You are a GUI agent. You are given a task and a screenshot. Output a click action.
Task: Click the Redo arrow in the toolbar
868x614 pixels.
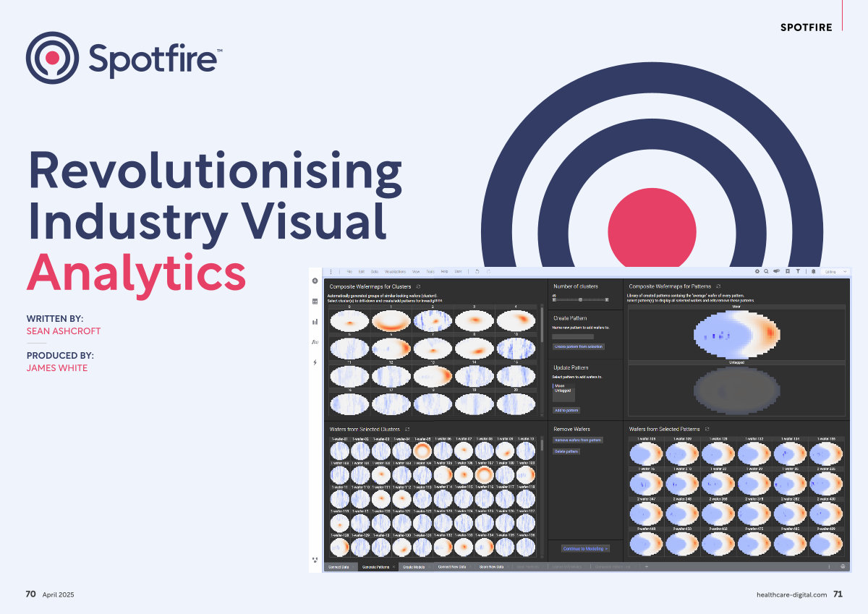pos(488,271)
